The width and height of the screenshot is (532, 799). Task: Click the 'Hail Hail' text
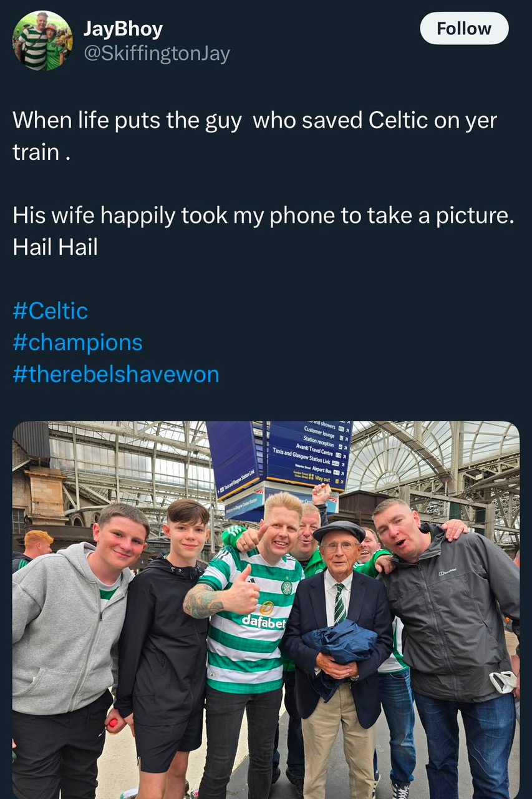coord(55,247)
